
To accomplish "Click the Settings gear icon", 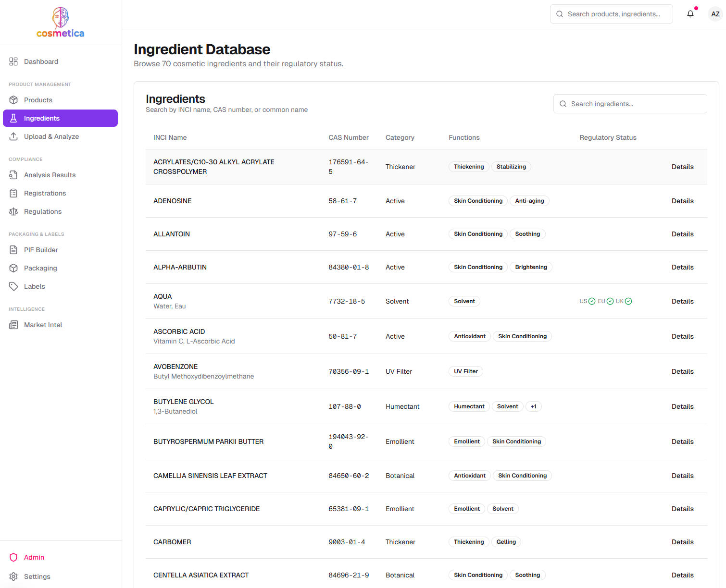I will [13, 576].
